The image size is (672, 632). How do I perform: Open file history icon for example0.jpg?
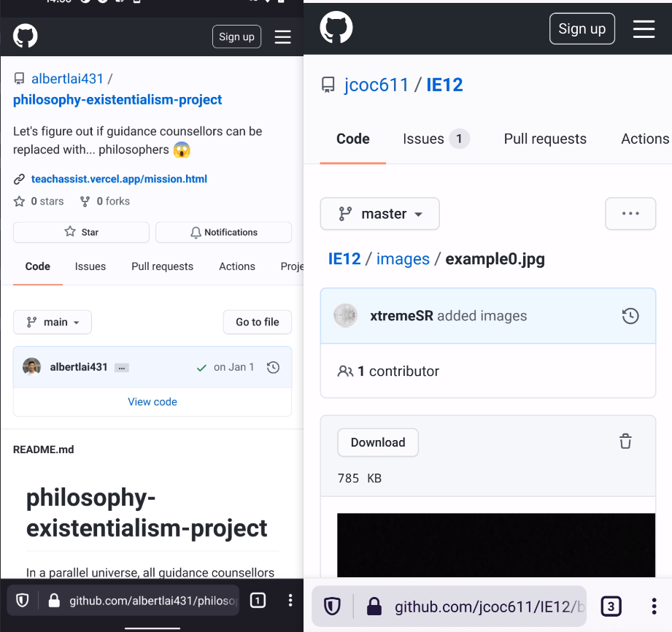(x=630, y=316)
